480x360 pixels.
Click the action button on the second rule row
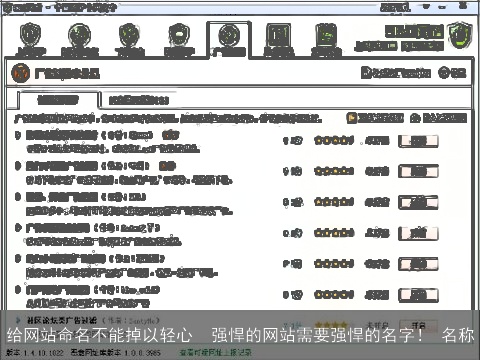pos(418,171)
